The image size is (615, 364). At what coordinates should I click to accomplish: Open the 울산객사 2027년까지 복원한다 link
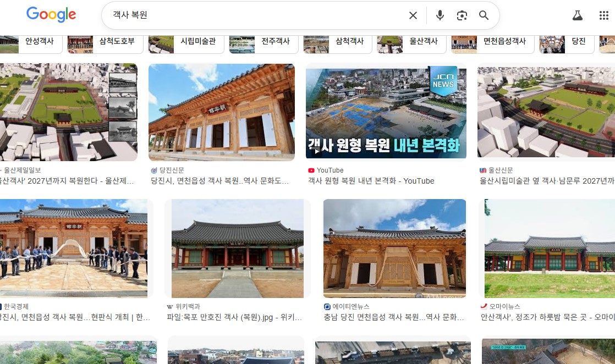[x=67, y=181]
